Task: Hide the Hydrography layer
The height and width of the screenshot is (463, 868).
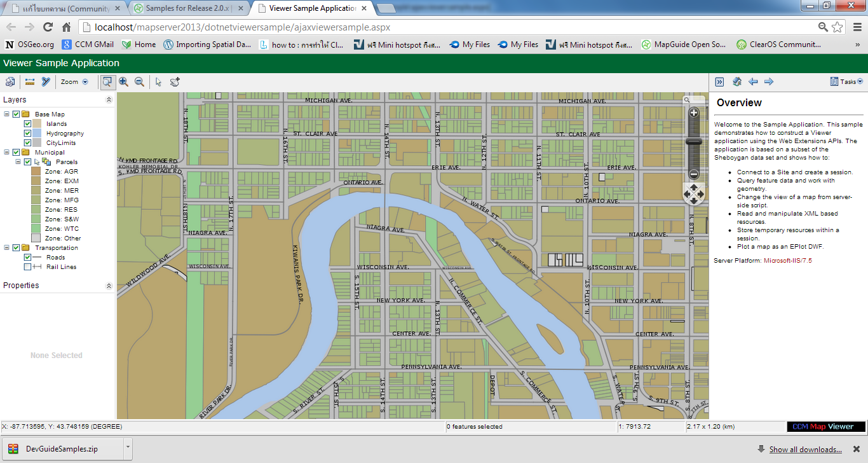Action: [x=27, y=133]
